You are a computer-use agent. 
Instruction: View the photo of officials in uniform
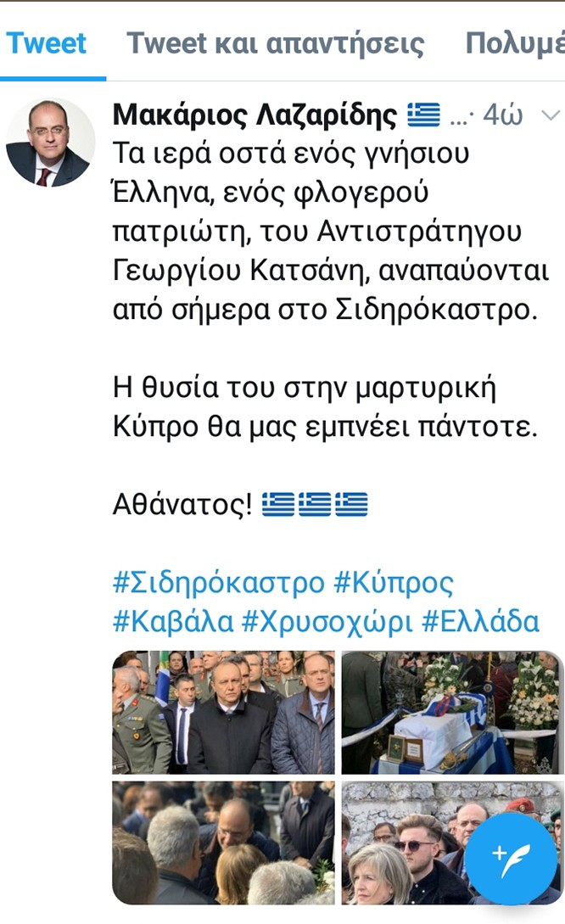pos(223,713)
